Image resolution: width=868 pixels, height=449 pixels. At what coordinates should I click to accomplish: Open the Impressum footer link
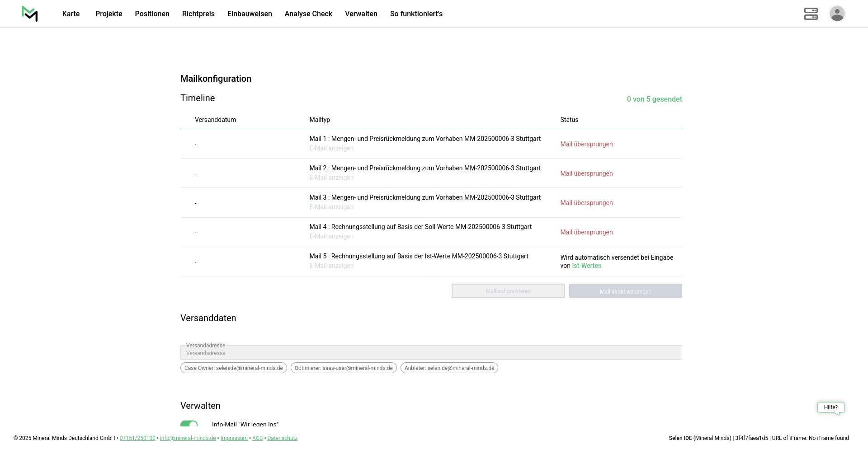234,438
